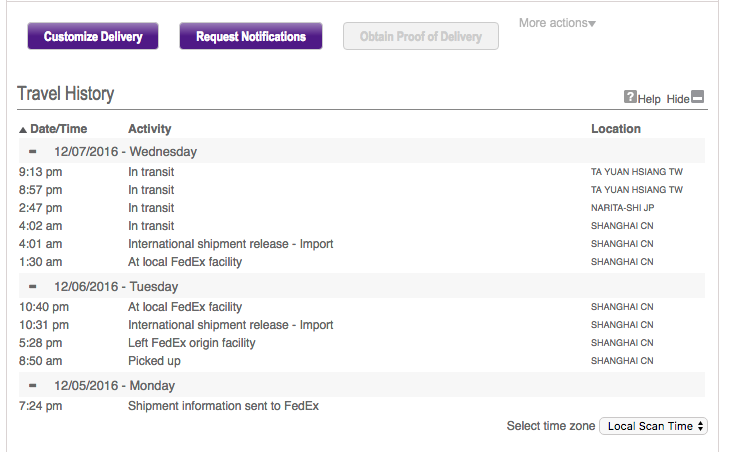Select the Picked up activity row
This screenshot has width=730, height=452.
coord(154,361)
